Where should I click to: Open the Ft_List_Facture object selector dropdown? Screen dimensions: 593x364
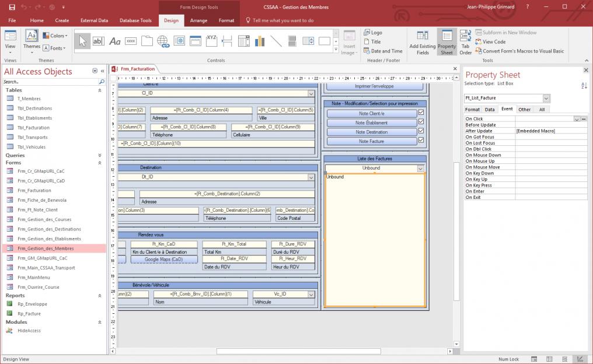547,98
